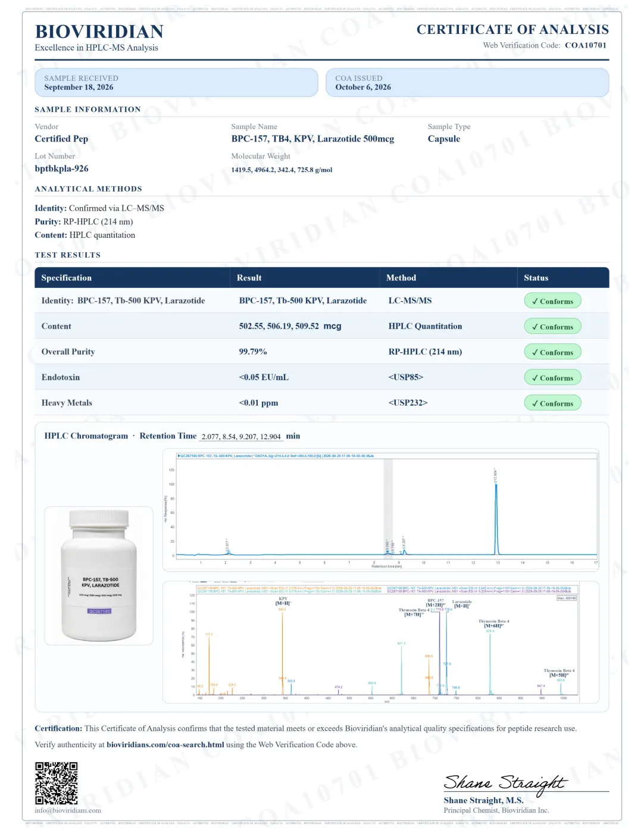The height and width of the screenshot is (833, 644).
Task: Click the Conforms badge in Overall Purity row
Action: (x=552, y=352)
